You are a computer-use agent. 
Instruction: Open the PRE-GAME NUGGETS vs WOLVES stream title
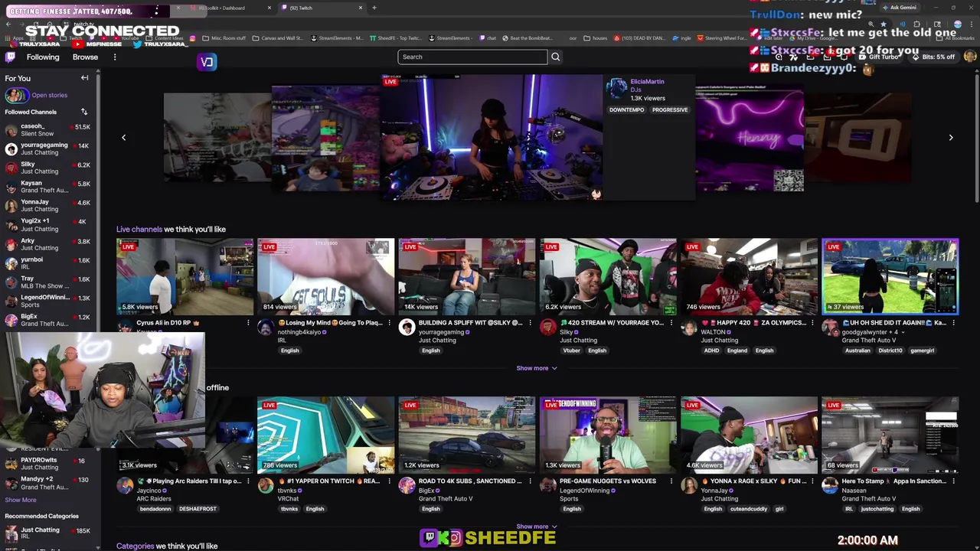coord(608,481)
